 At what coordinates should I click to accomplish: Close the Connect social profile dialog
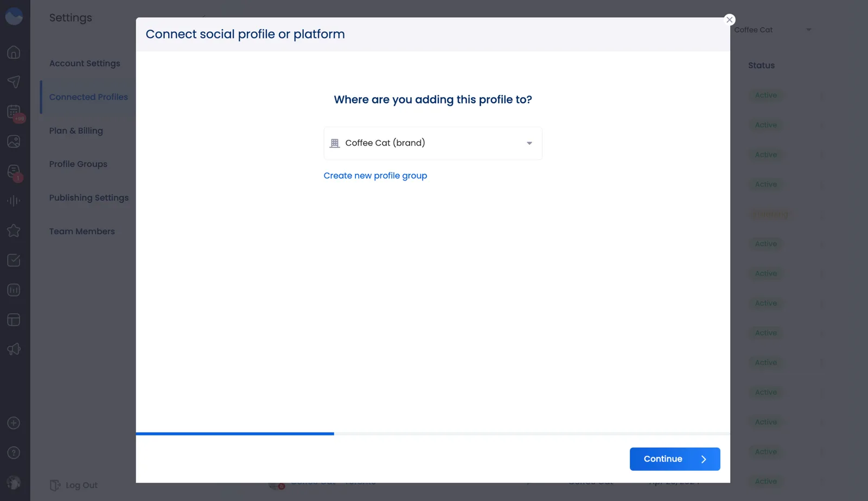729,20
